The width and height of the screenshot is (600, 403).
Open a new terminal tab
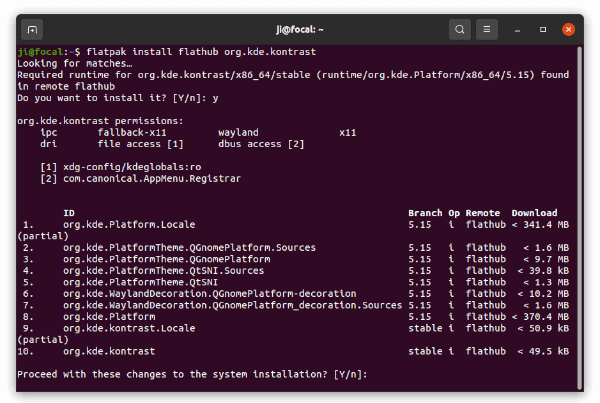tap(32, 29)
